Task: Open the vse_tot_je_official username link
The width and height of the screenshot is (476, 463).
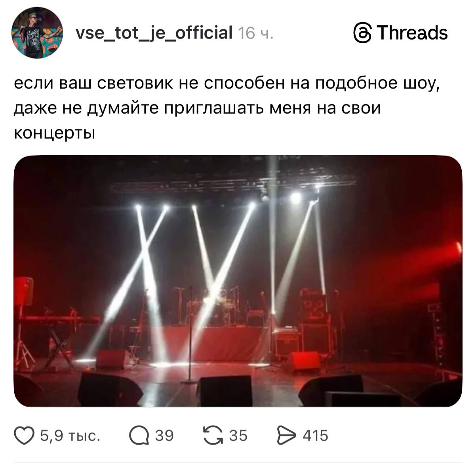Action: point(154,33)
